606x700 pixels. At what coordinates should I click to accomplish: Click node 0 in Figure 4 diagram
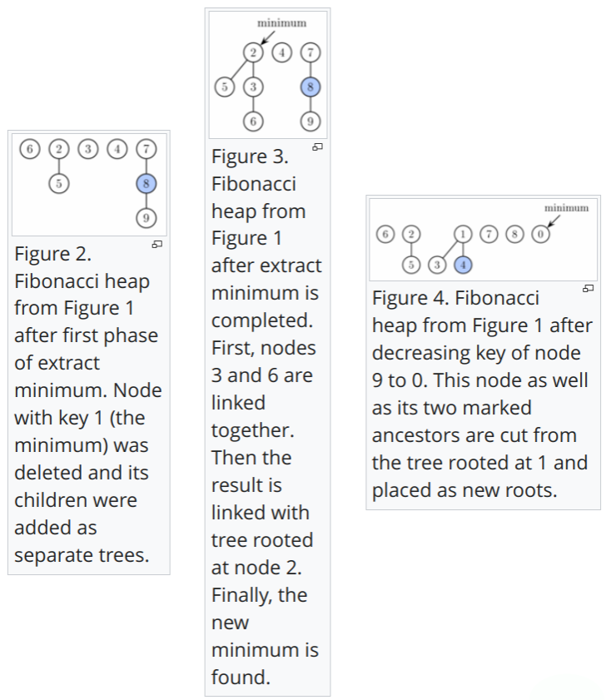click(x=541, y=234)
